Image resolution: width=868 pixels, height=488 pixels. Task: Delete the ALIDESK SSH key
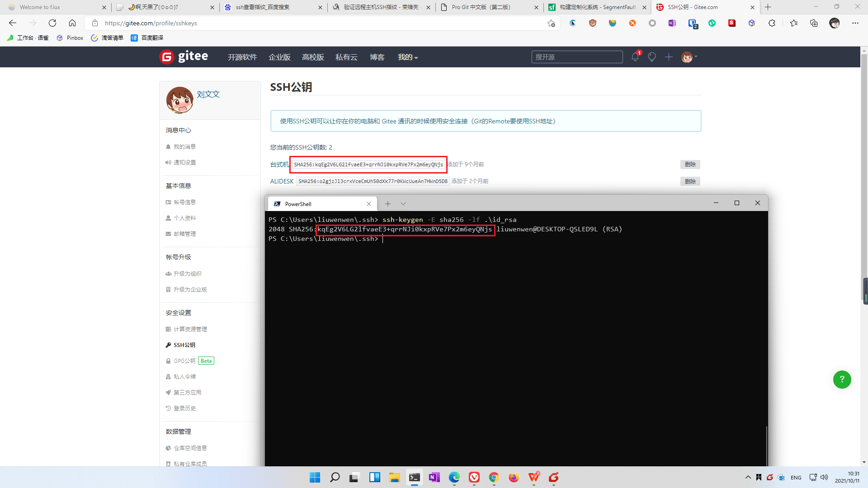(x=690, y=181)
